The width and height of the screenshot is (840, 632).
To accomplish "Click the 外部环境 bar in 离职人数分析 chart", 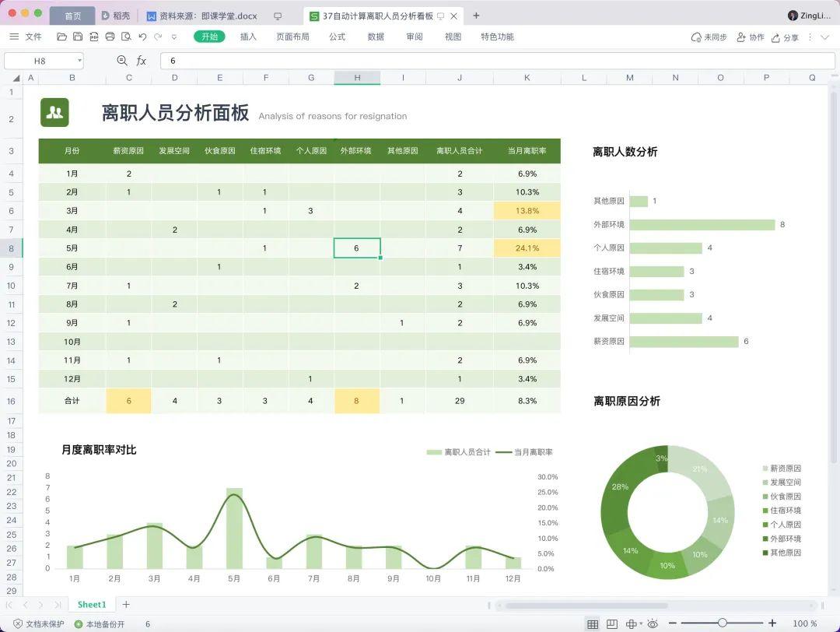I will (x=702, y=225).
